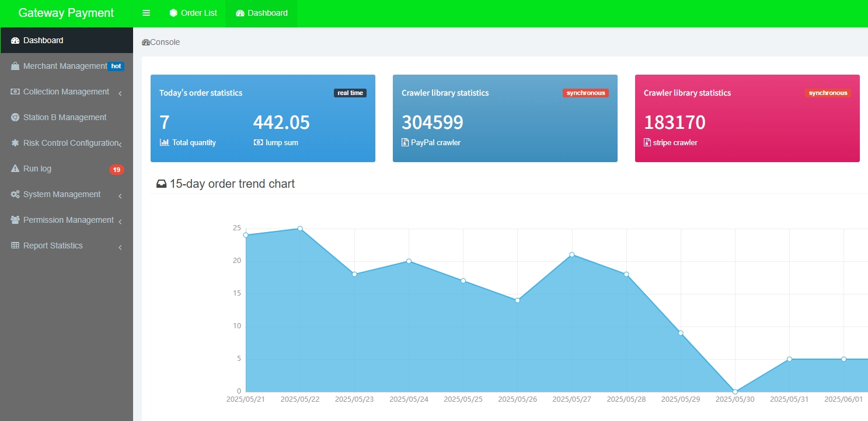The height and width of the screenshot is (421, 868).
Task: Click the Dashboard gauge icon in sidebar
Action: tap(15, 40)
